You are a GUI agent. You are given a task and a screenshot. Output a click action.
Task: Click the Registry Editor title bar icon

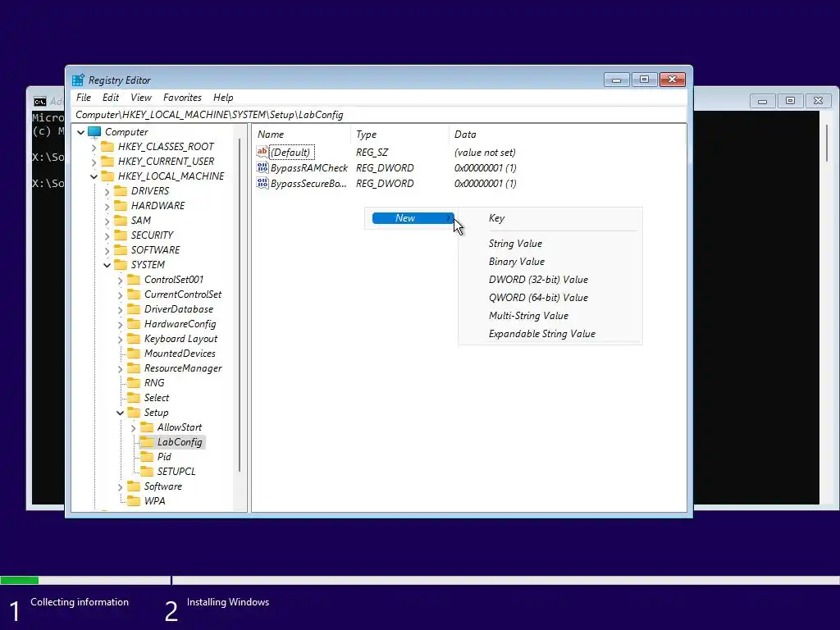(78, 80)
